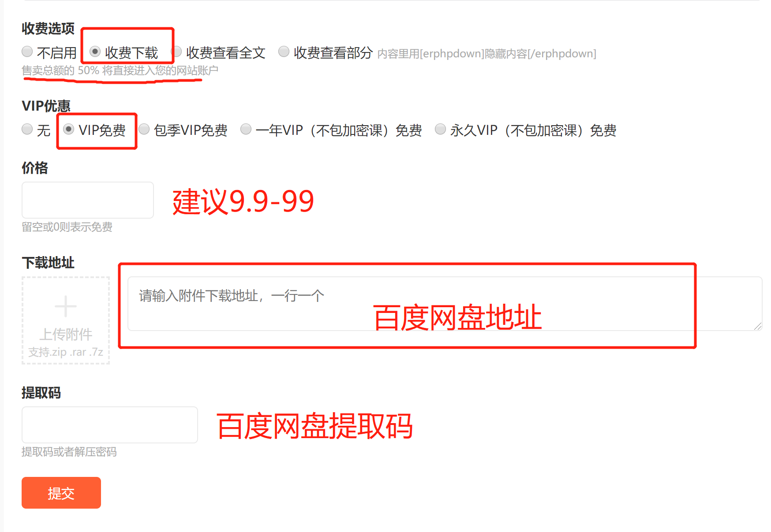Viewport: 771px width, 532px height.
Task: Select 永久VIP(不包加密课)免费 option
Action: (441, 129)
